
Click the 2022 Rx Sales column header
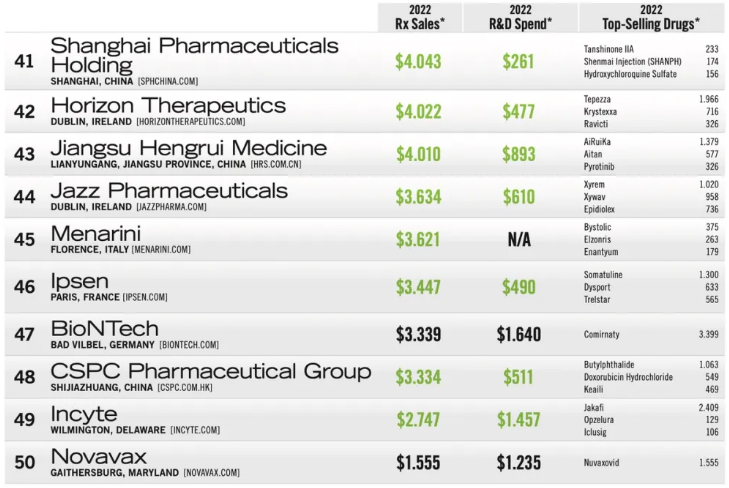[419, 16]
